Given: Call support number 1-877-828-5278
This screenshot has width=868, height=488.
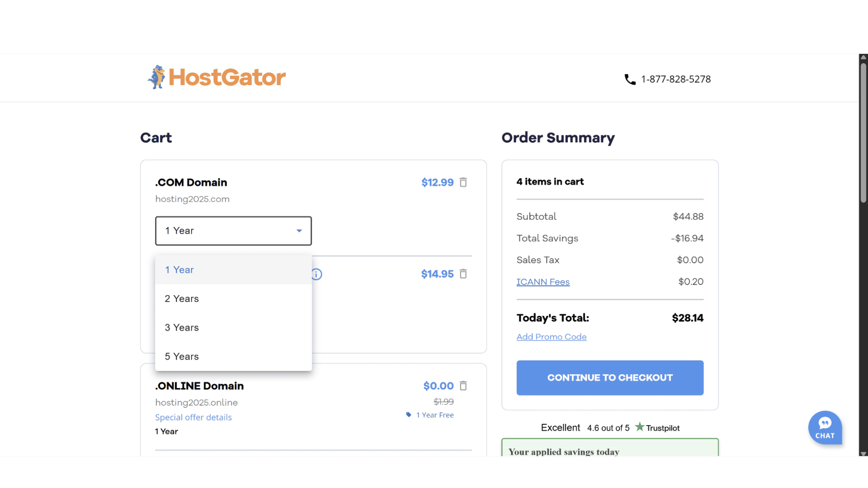Looking at the screenshot, I should [x=676, y=79].
